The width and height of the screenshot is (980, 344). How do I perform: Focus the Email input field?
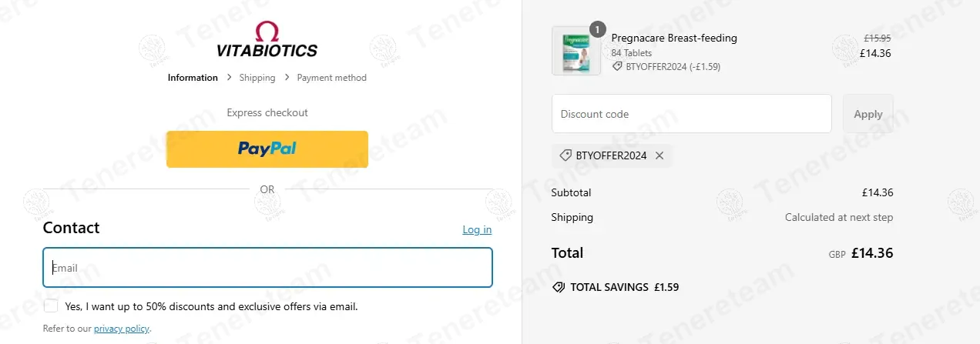[267, 268]
